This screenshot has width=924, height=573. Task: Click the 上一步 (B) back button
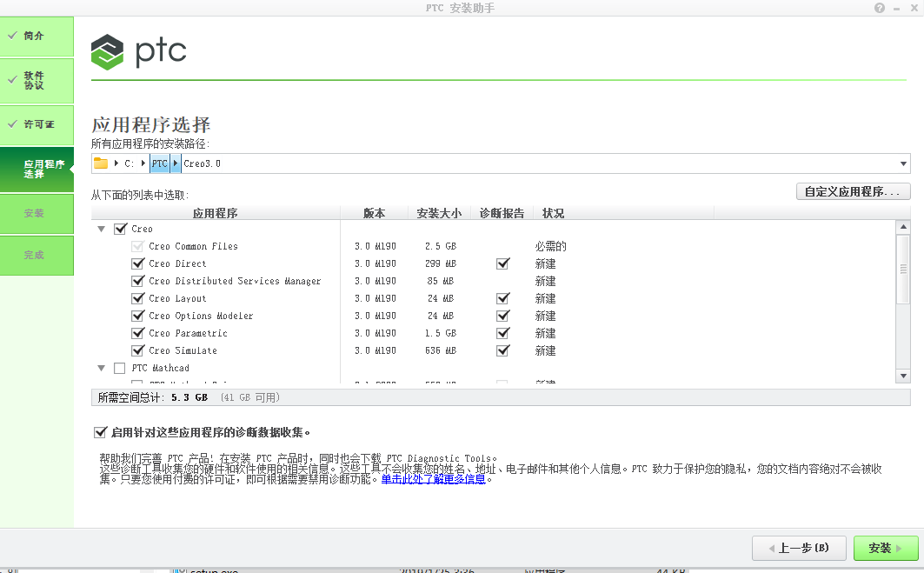799,549
